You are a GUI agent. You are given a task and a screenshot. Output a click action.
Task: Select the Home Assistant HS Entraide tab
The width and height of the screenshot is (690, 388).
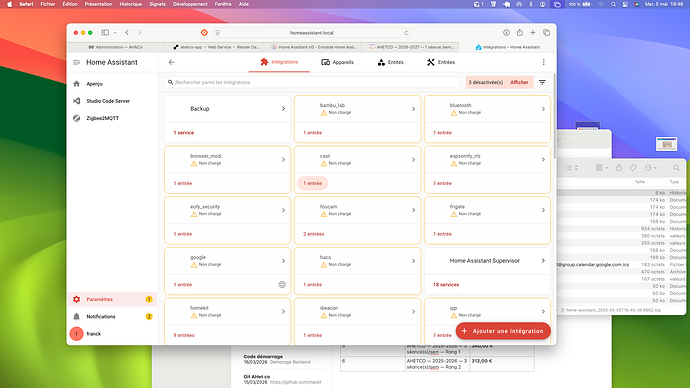[314, 47]
